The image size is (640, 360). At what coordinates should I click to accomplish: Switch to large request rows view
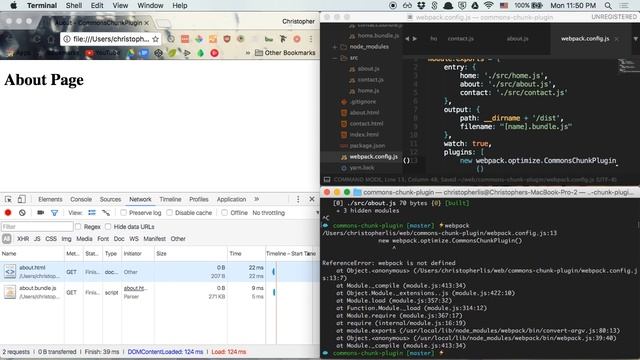(92, 213)
